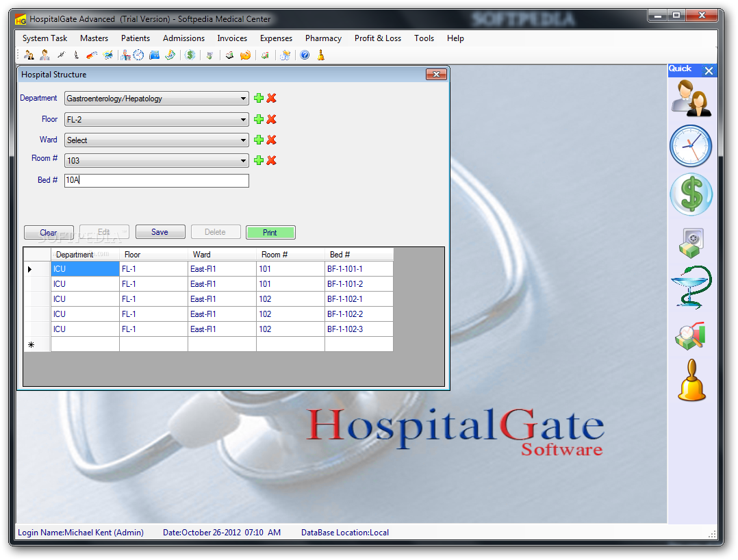Click the doctor with calendar toolbar icon
Image resolution: width=738 pixels, height=560 pixels.
tap(126, 55)
